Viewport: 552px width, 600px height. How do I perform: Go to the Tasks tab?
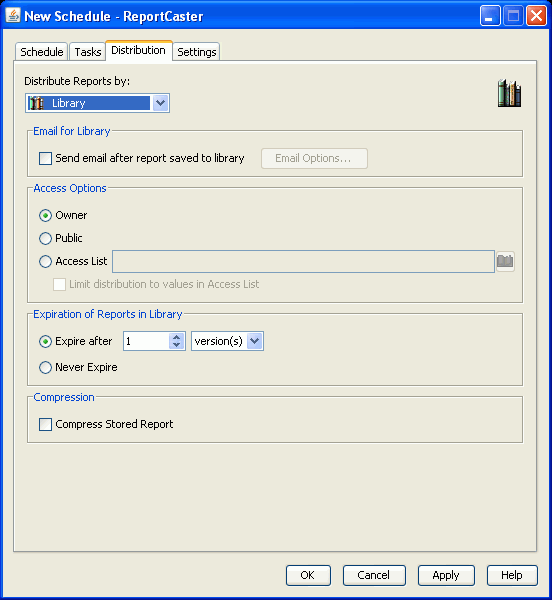point(88,52)
